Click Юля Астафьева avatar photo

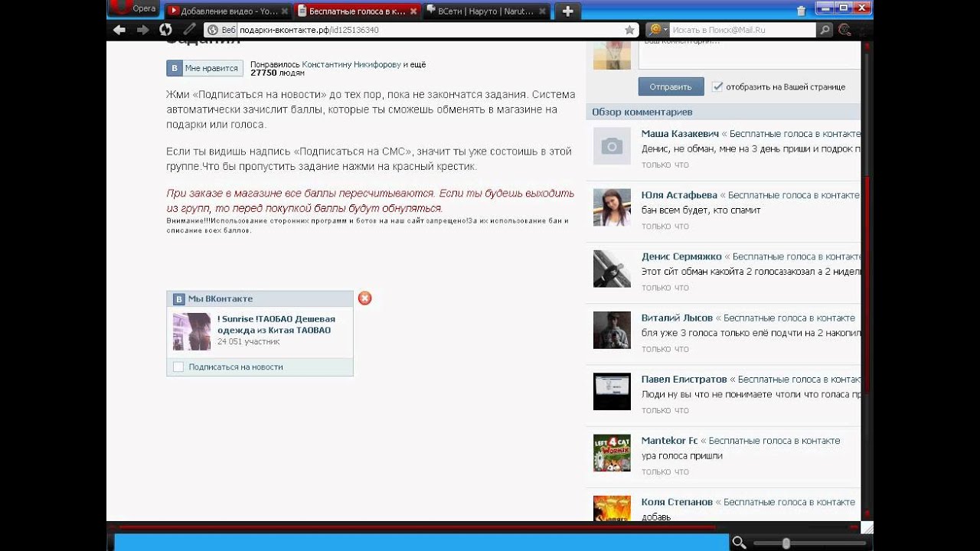(612, 207)
